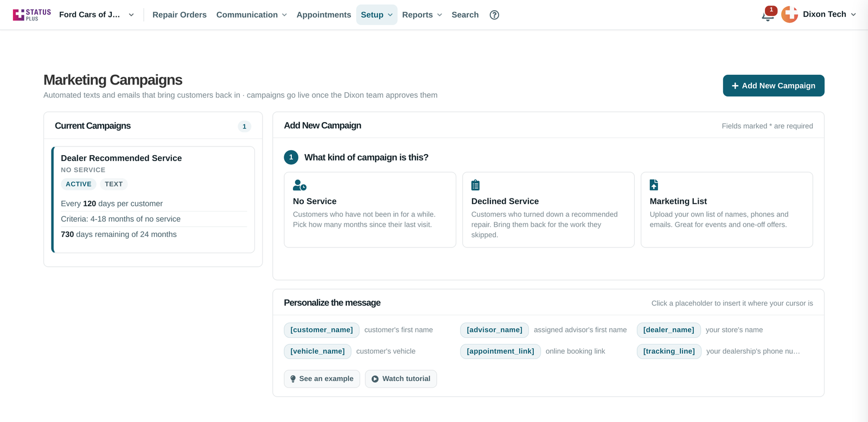Open the help question mark icon
This screenshot has height=422, width=868.
point(494,15)
